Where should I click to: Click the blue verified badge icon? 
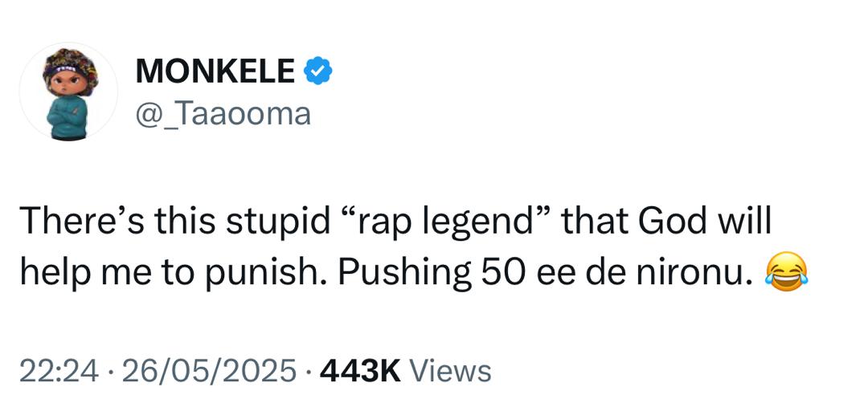click(x=319, y=72)
